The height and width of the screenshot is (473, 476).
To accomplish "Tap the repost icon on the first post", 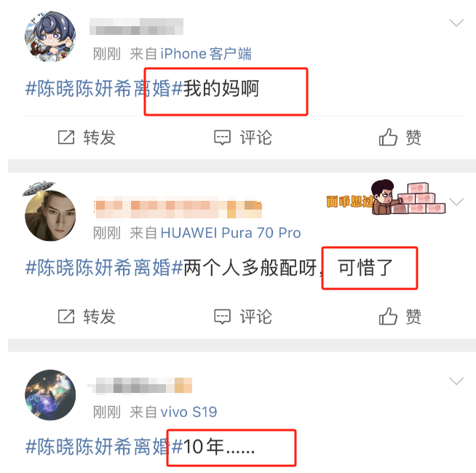I will [66, 138].
